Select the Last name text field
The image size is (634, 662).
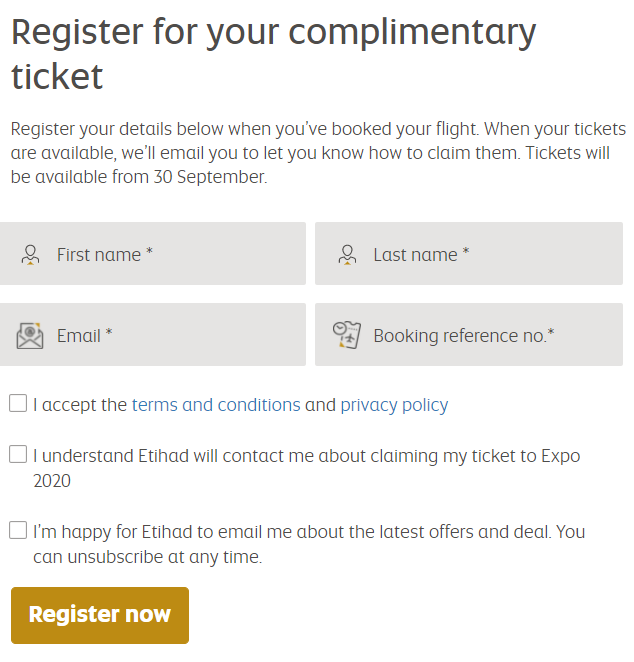pos(490,254)
